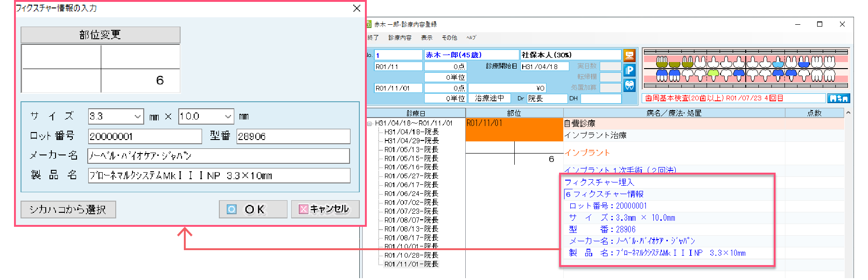Click the scroll up arrow of treatment list
This screenshot has height=280, width=868.
848,113
